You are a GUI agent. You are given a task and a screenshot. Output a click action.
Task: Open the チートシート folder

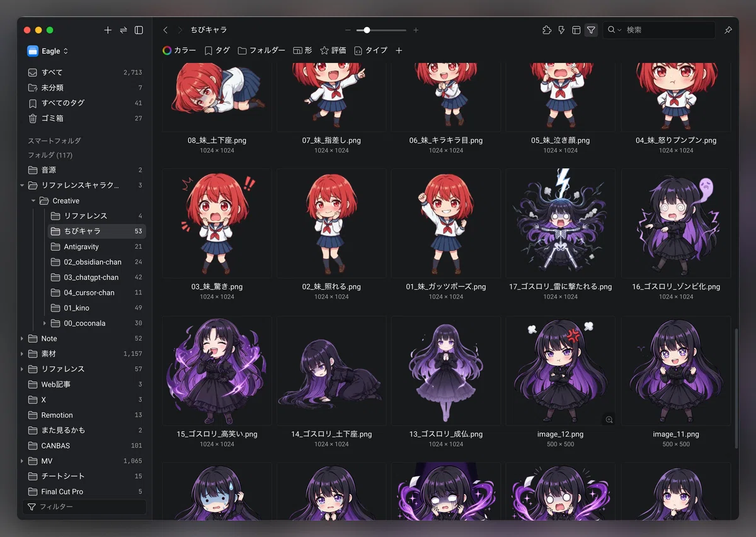85,476
